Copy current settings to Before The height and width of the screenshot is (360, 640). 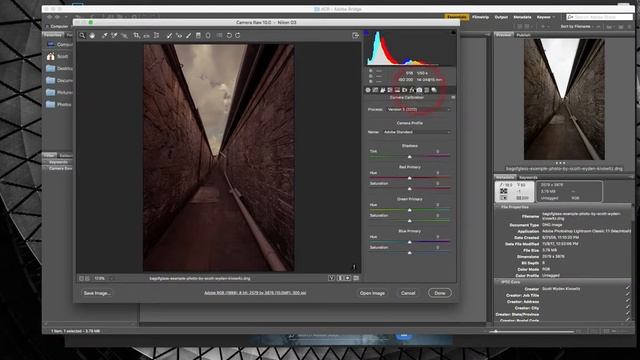coord(348,278)
